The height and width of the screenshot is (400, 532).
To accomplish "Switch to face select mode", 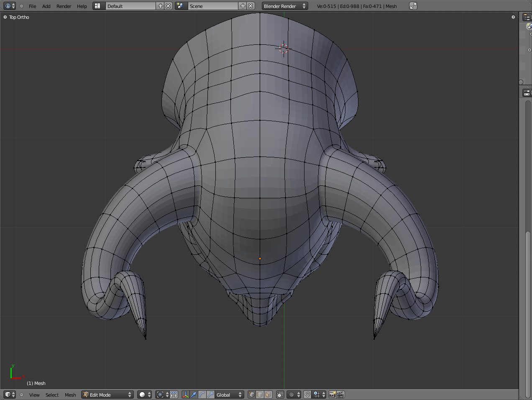I will pyautogui.click(x=268, y=395).
